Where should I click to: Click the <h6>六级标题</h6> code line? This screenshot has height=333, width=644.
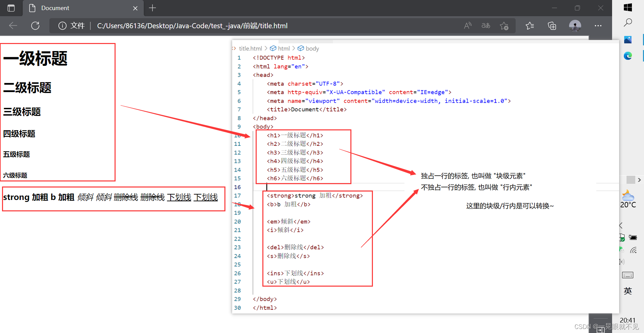pos(295,178)
